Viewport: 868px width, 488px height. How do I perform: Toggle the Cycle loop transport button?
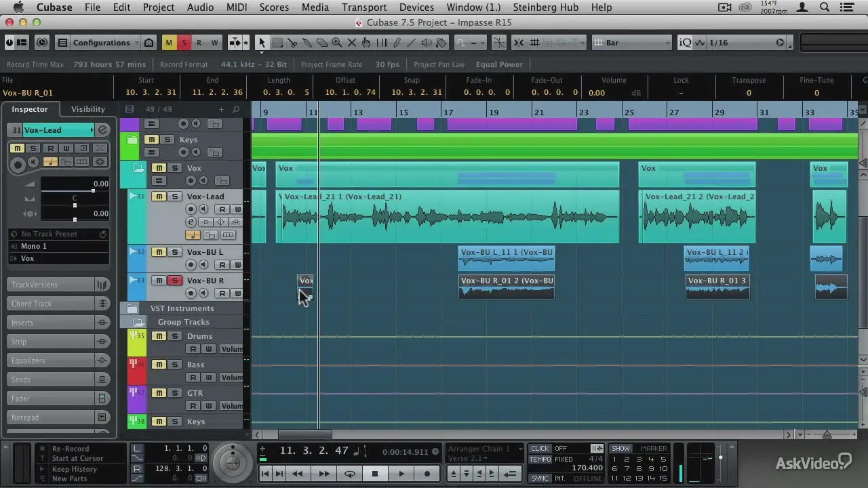(x=350, y=474)
